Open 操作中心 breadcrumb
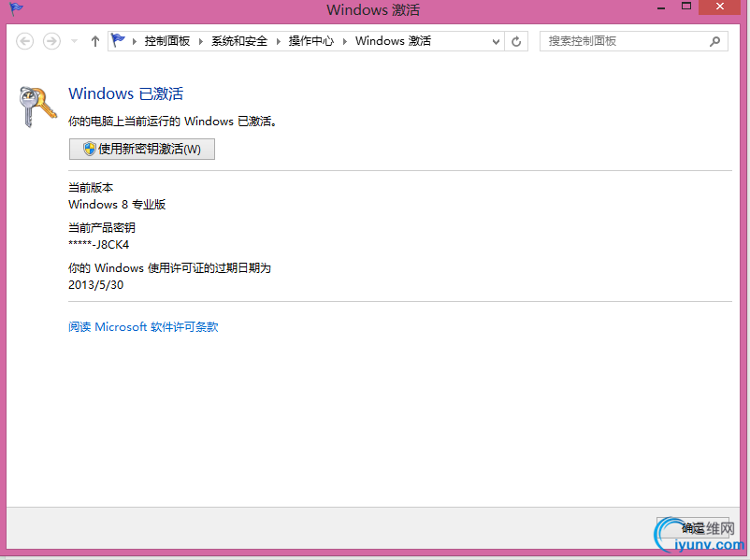This screenshot has height=560, width=750. point(310,41)
